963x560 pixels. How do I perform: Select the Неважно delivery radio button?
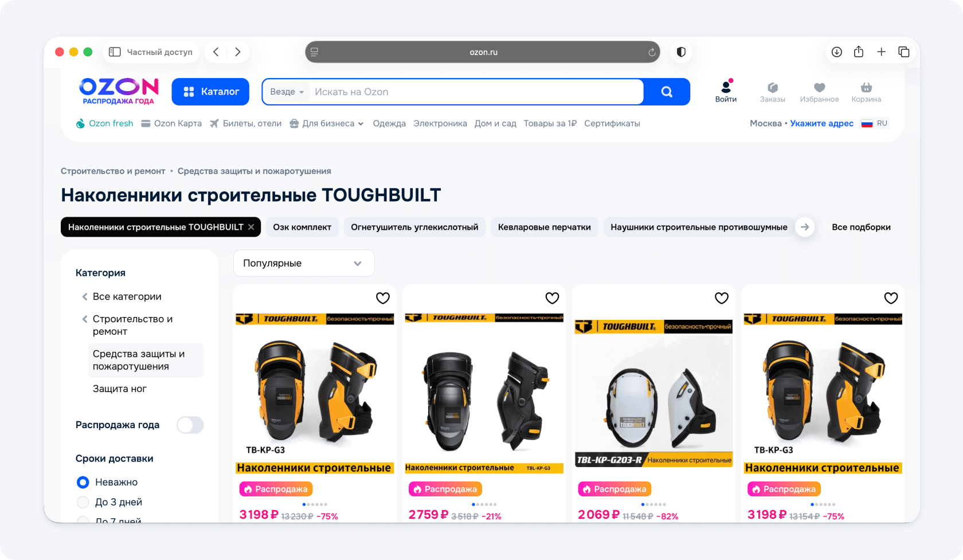pyautogui.click(x=83, y=482)
